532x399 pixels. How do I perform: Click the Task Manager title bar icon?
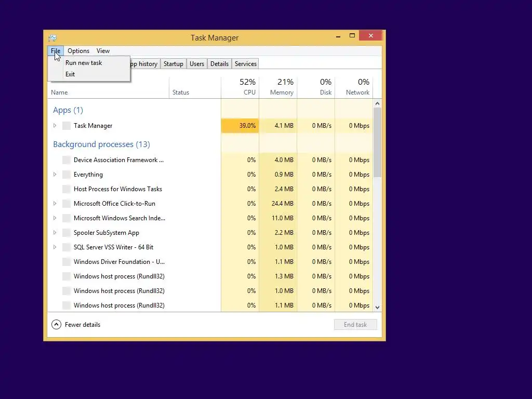(x=52, y=37)
